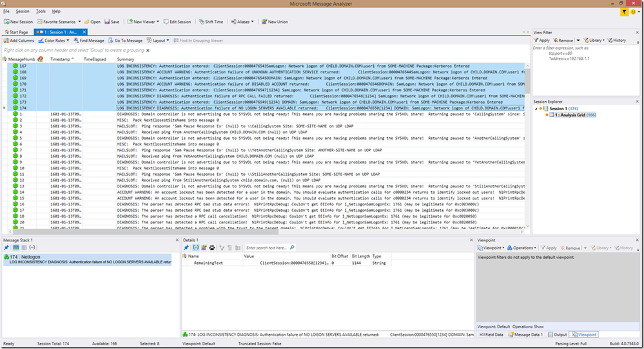Close the Session Explorer panel

point(638,102)
